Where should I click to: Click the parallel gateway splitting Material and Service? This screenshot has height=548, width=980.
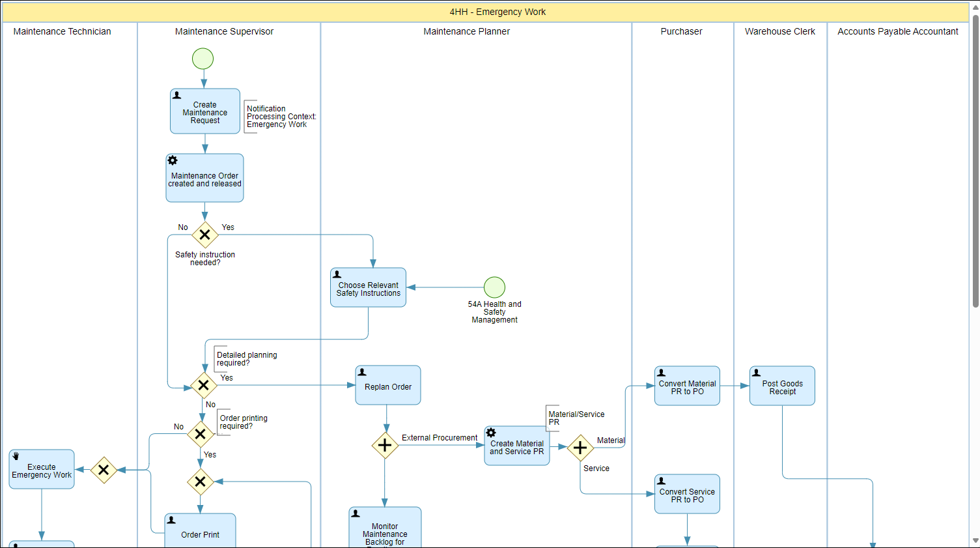point(580,448)
